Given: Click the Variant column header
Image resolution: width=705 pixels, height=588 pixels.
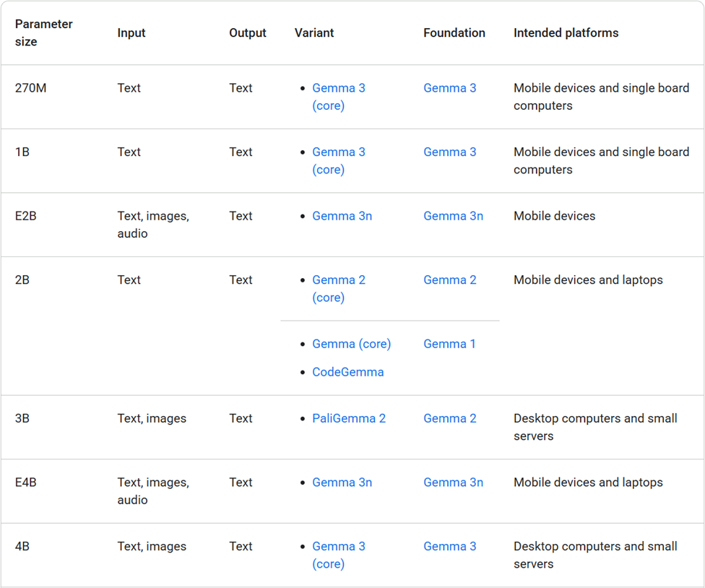Looking at the screenshot, I should [x=313, y=33].
